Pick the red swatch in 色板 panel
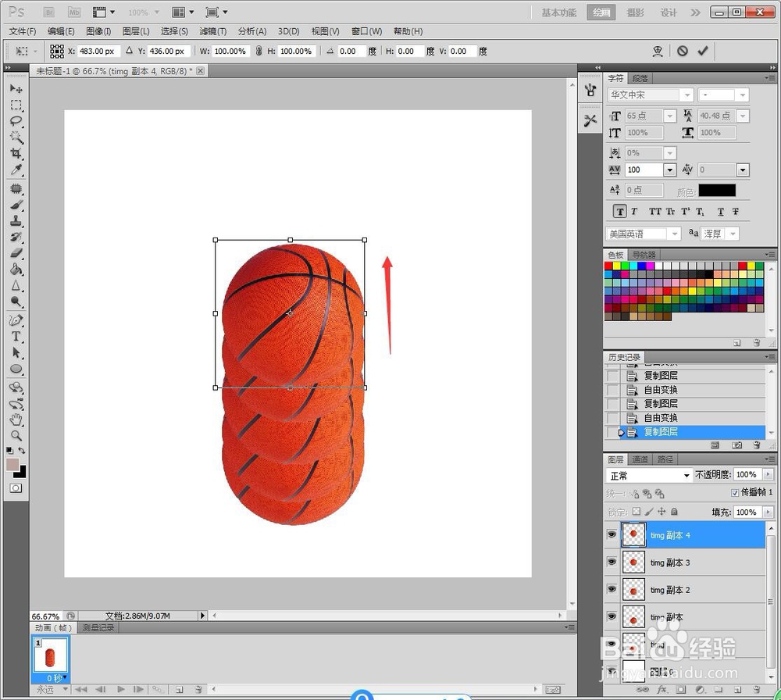781x700 pixels. tap(608, 266)
